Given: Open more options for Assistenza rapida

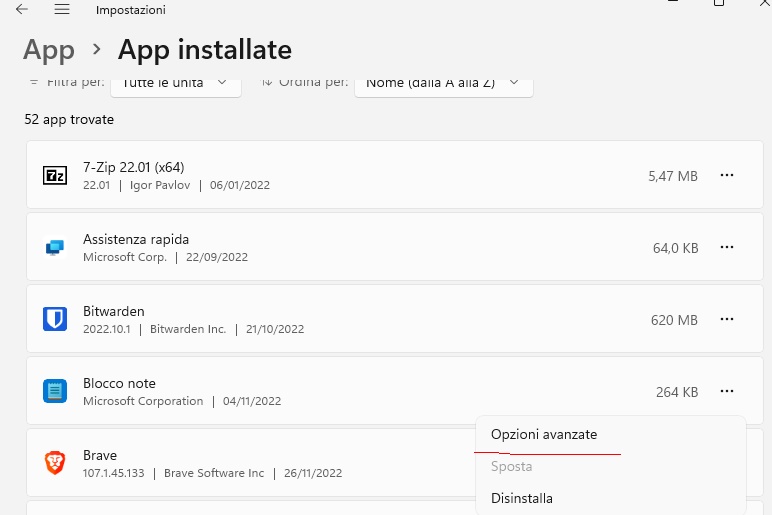Looking at the screenshot, I should point(727,247).
